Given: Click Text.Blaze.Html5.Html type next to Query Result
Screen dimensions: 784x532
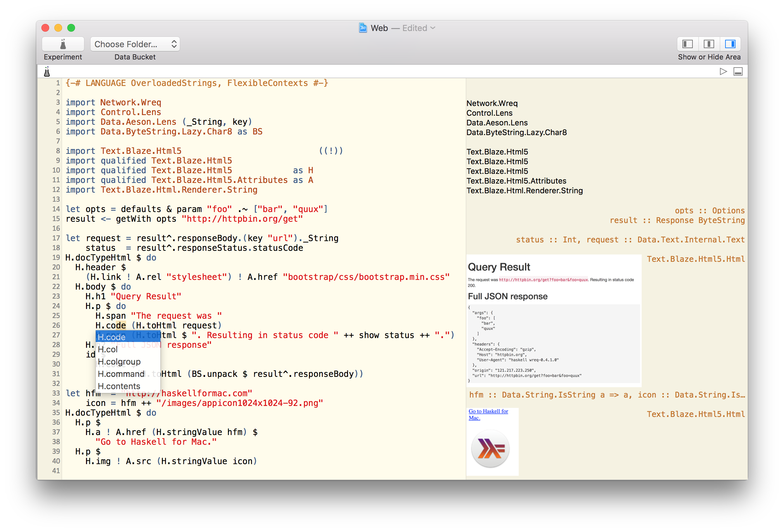Looking at the screenshot, I should [x=696, y=259].
